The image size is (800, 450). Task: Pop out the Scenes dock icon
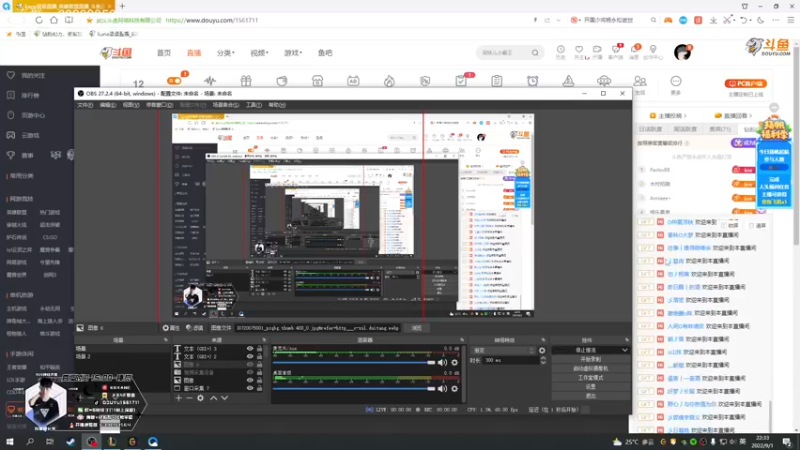(165, 340)
